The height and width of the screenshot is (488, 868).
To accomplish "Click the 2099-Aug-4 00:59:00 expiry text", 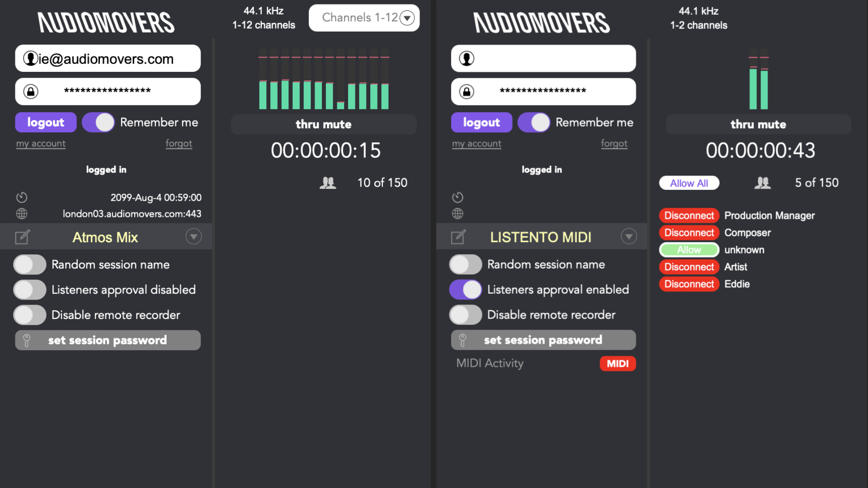I will point(156,197).
